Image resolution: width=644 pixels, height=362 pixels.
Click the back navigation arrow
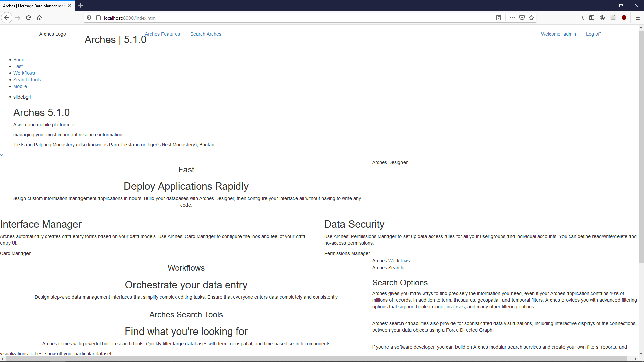point(7,18)
